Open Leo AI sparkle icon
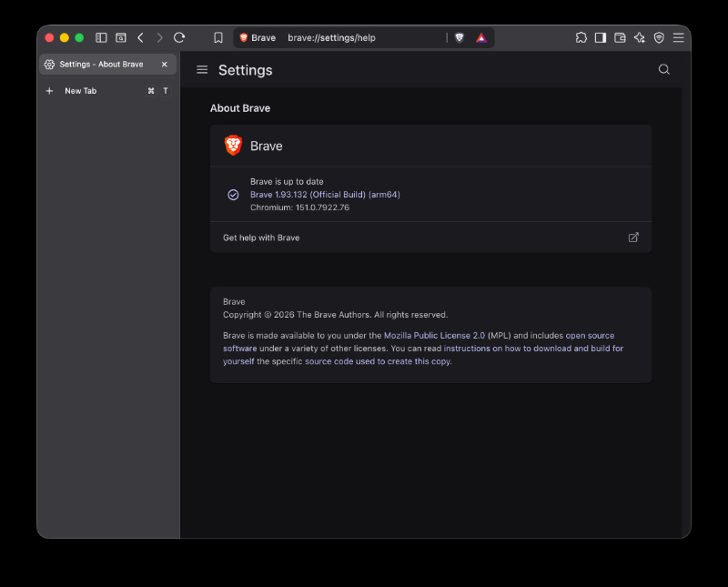 [640, 37]
